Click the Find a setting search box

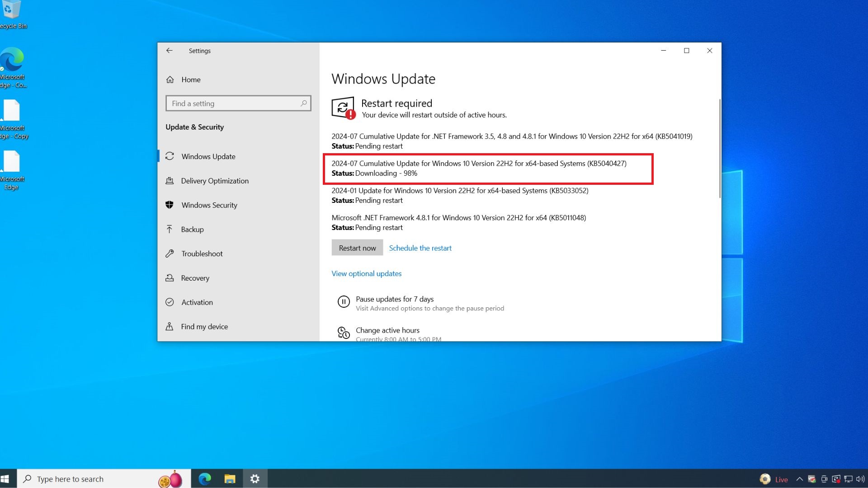coord(233,103)
